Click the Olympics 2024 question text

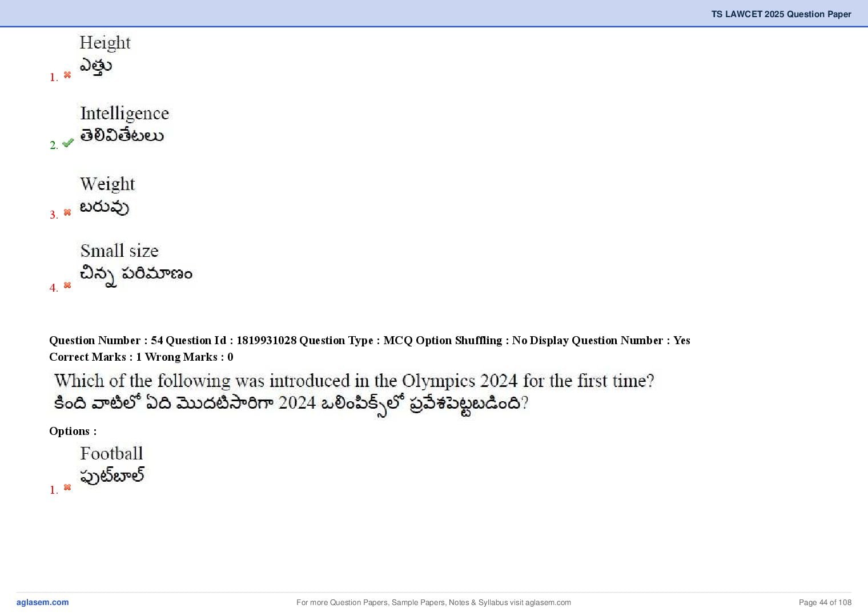coord(354,381)
